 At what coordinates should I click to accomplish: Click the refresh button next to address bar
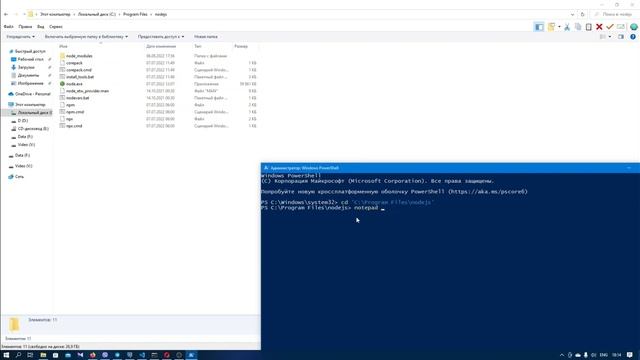coord(582,14)
